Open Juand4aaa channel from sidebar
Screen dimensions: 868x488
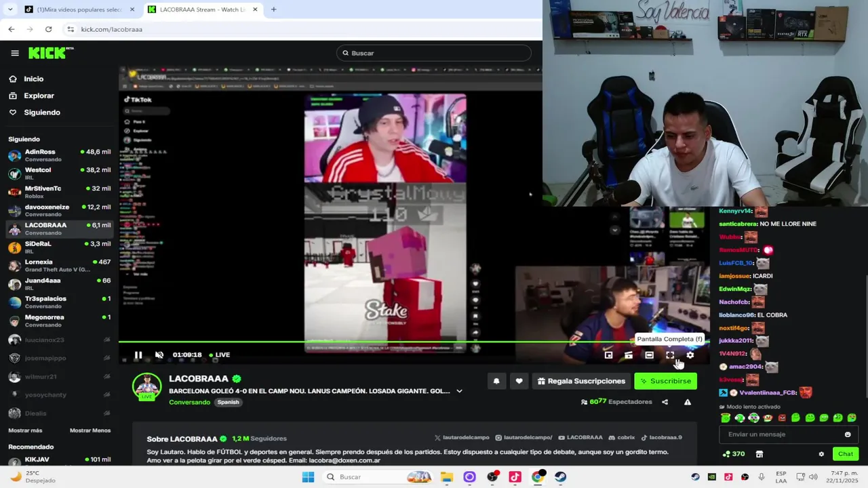coord(60,284)
